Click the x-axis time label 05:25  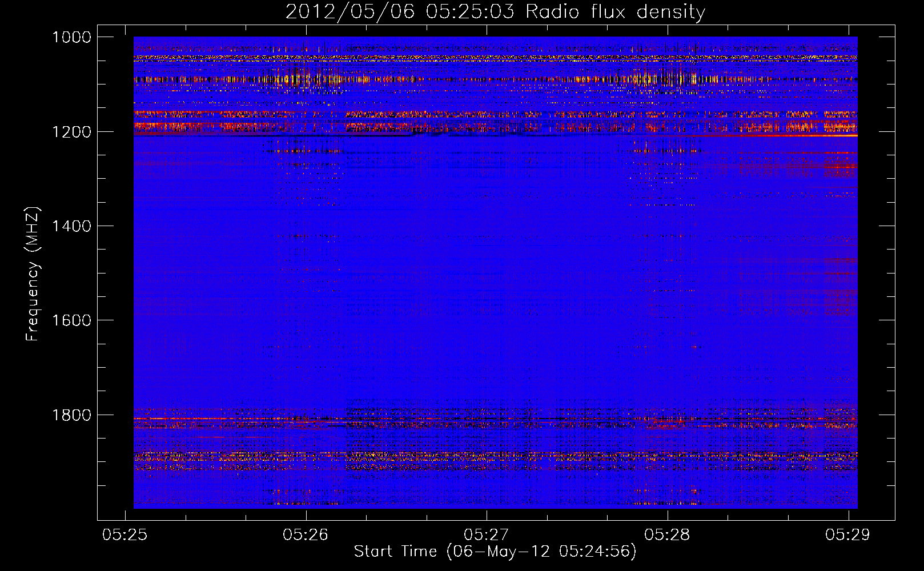tap(125, 535)
